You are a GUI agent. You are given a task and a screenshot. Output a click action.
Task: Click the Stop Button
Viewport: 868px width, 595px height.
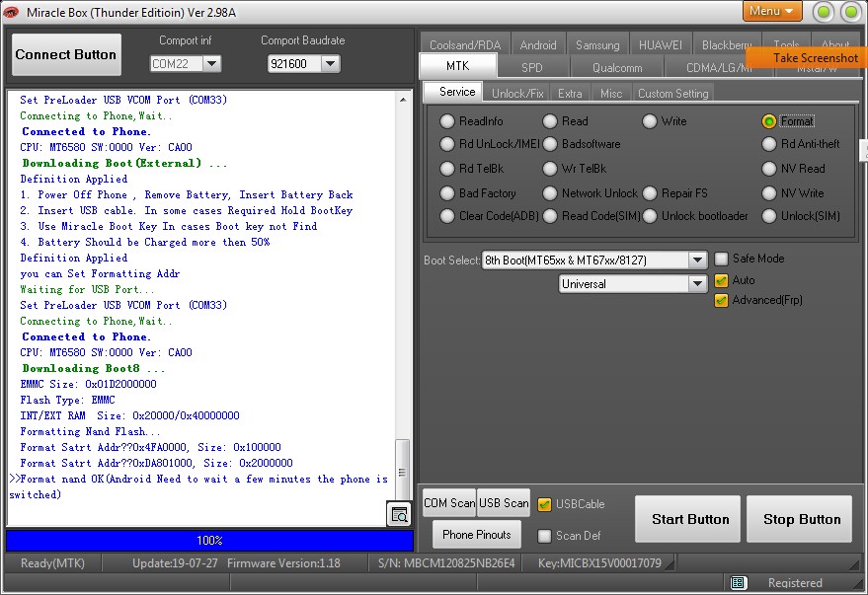tap(799, 519)
